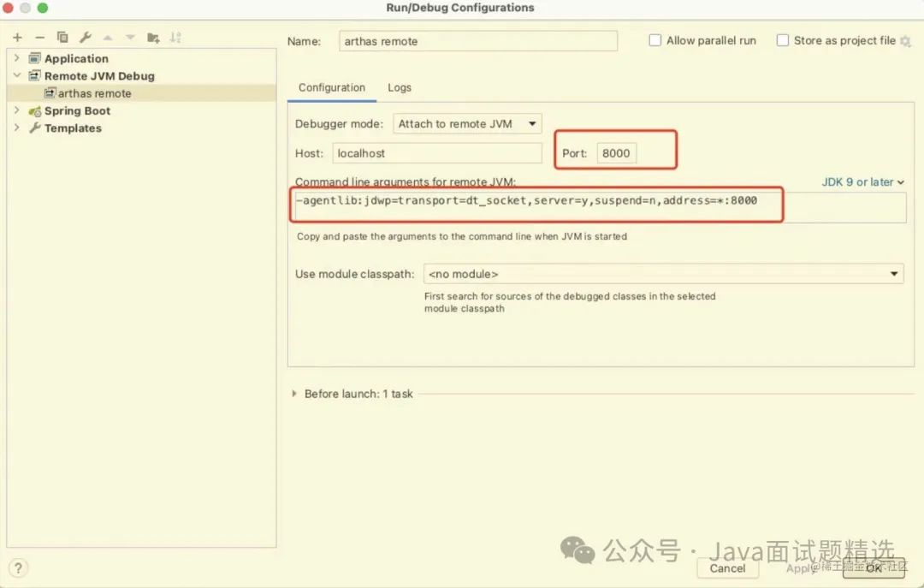Click the command line arguments text field
Image resolution: width=924 pixels, height=588 pixels.
click(x=600, y=207)
